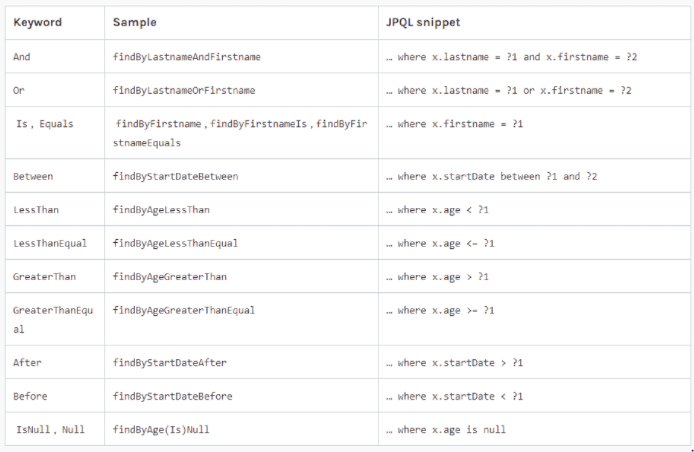Click the findByAgeLessThan sample
This screenshot has height=452, width=694.
161,210
